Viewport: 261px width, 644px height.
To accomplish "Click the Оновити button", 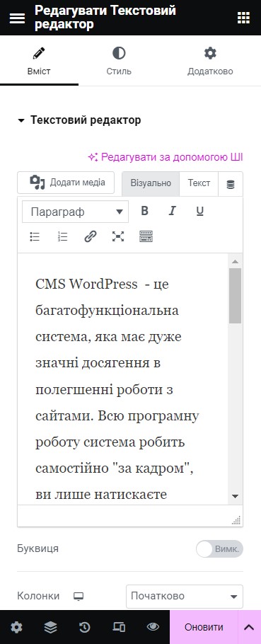I will [204, 627].
